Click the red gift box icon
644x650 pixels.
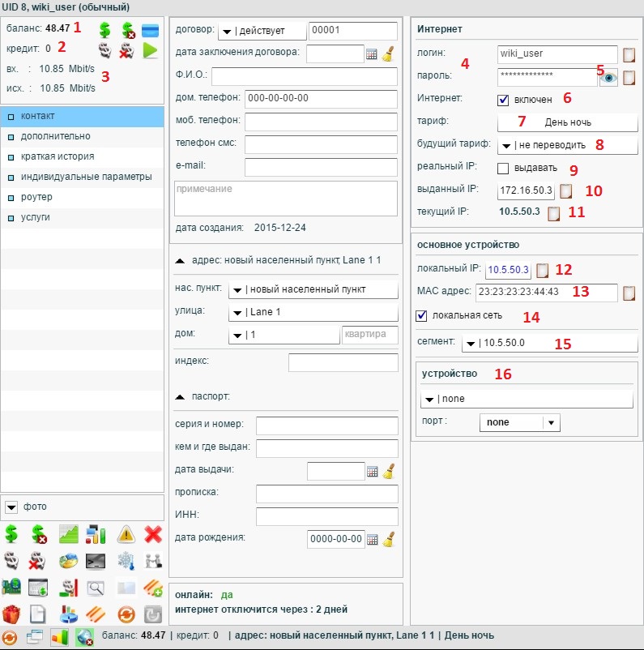(x=11, y=614)
